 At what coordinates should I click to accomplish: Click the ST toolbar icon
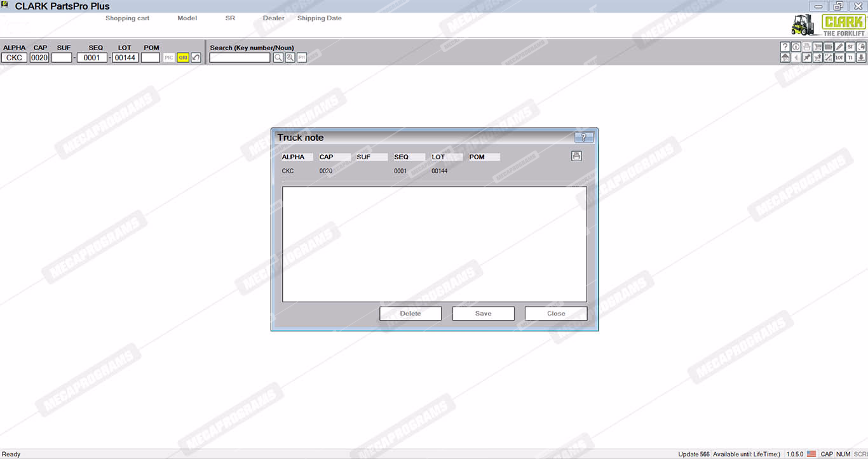coord(850,47)
